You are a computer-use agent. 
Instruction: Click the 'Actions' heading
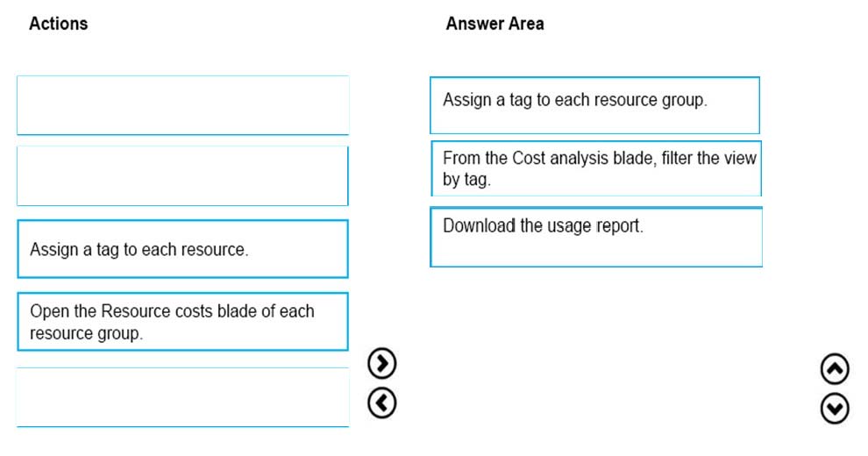(x=58, y=24)
